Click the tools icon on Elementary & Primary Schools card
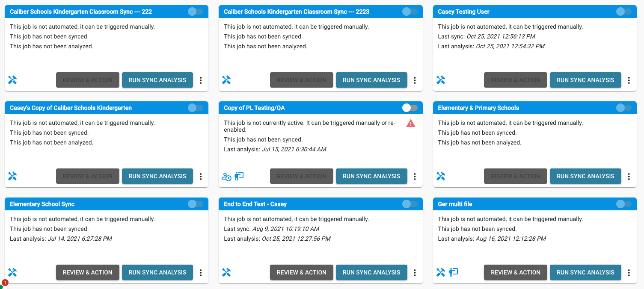The width and height of the screenshot is (644, 289). coord(440,176)
